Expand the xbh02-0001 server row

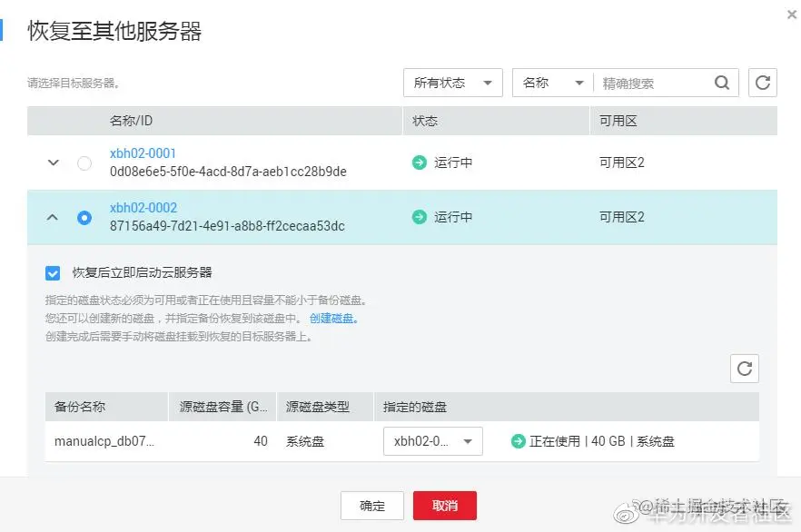point(52,163)
